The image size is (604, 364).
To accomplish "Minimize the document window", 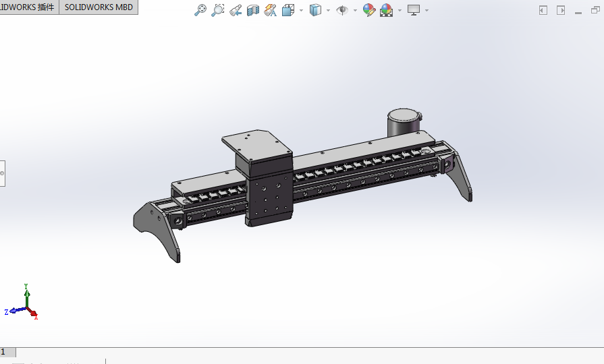I will click(578, 12).
